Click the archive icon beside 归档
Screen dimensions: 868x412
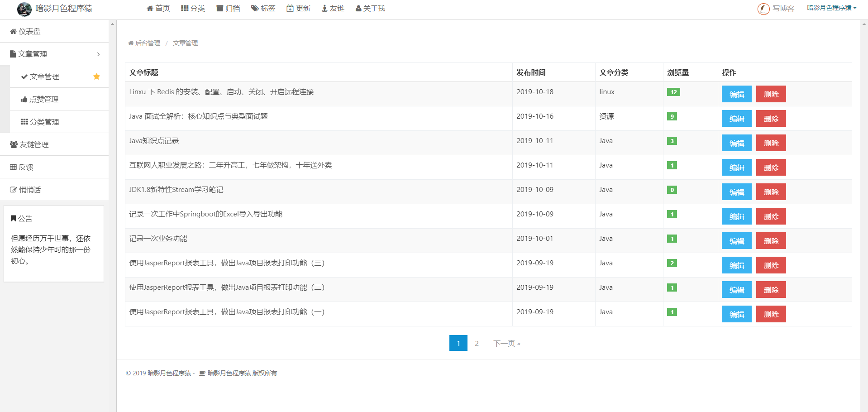tap(219, 8)
